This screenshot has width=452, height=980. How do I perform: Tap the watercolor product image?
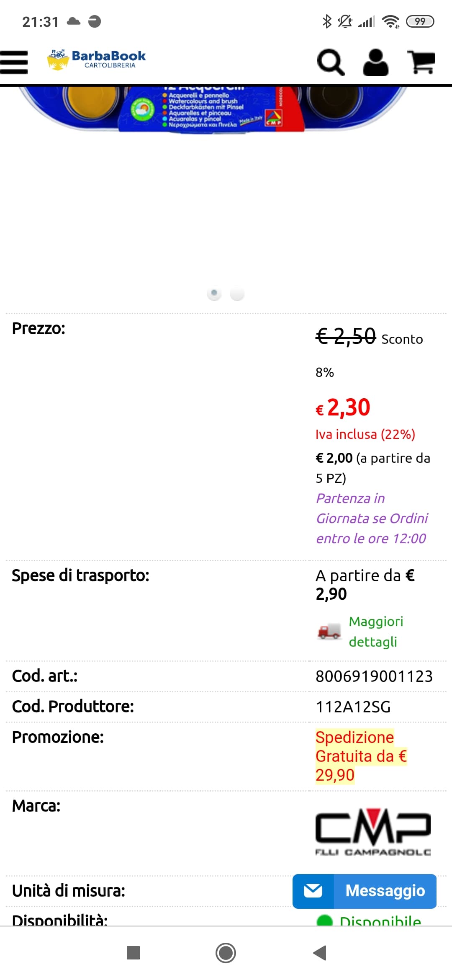[x=213, y=108]
